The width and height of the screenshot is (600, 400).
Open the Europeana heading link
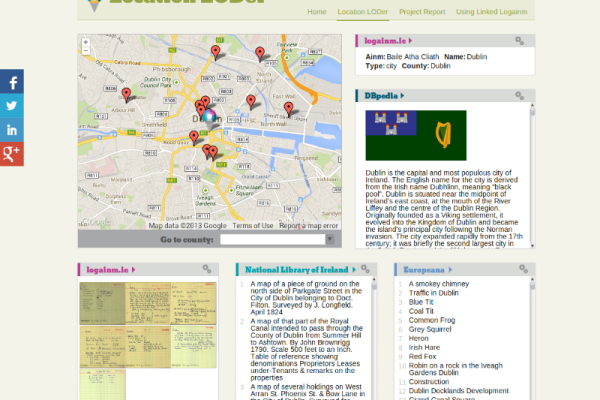click(x=424, y=270)
